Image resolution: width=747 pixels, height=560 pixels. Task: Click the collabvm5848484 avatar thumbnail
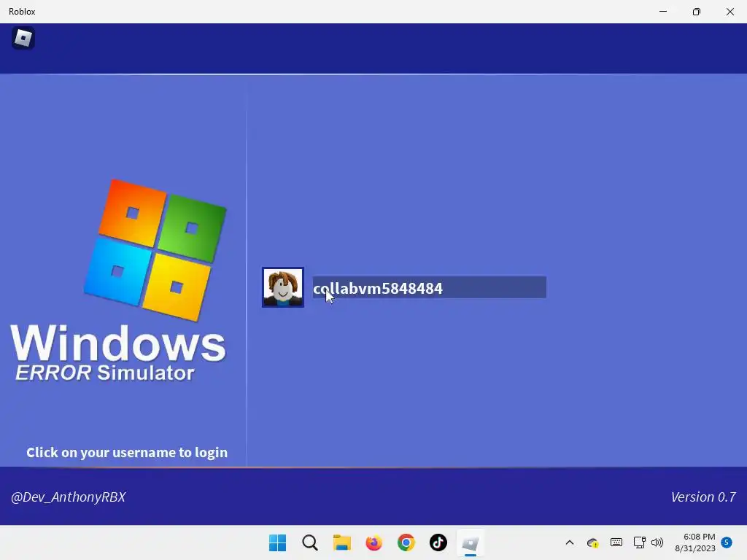click(x=283, y=287)
